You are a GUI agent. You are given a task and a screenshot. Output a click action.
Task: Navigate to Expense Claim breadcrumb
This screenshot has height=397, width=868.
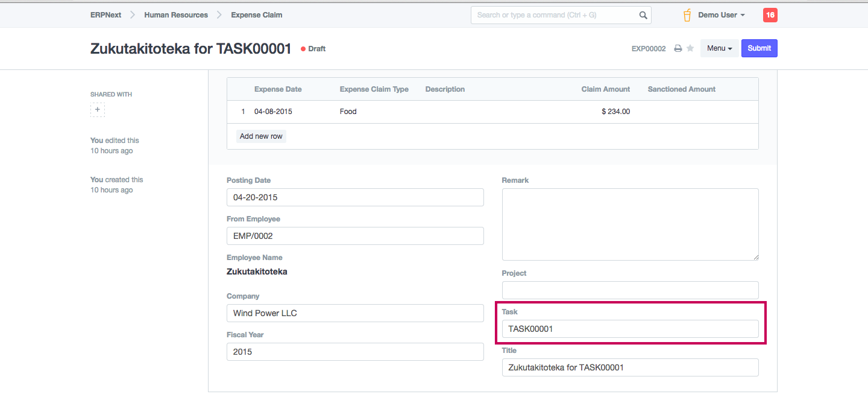pos(256,15)
